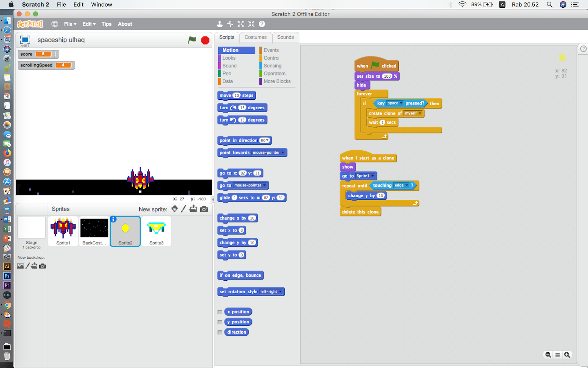Click the shrink sprite tool
This screenshot has width=588, height=368.
251,24
